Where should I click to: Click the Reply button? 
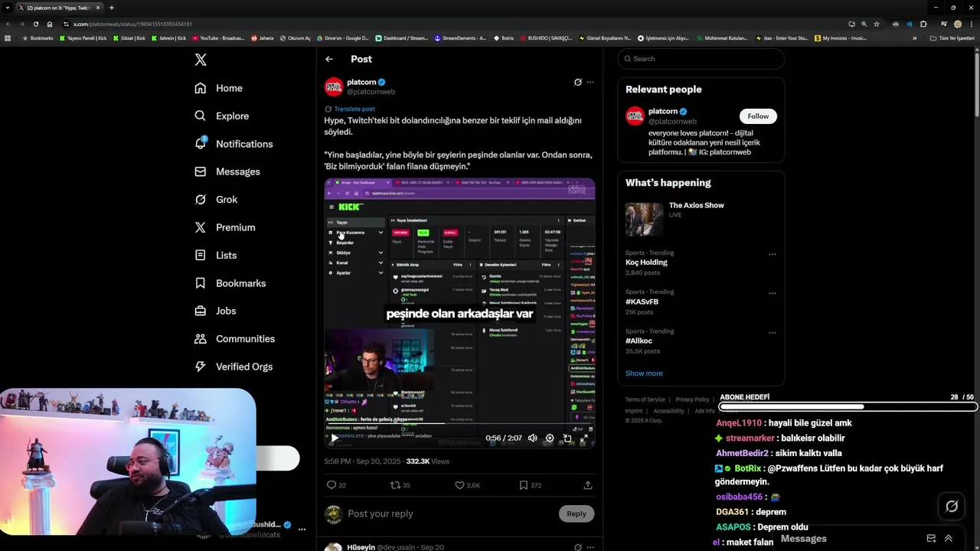tap(577, 514)
